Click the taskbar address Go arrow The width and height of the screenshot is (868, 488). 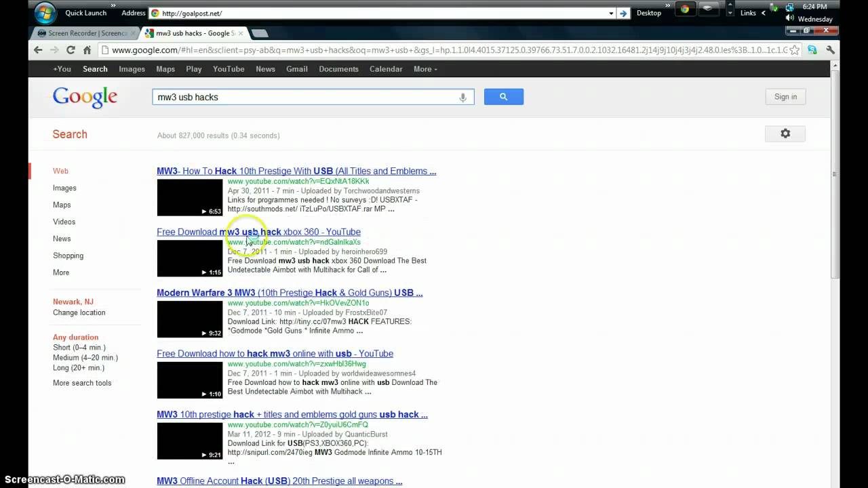[623, 13]
